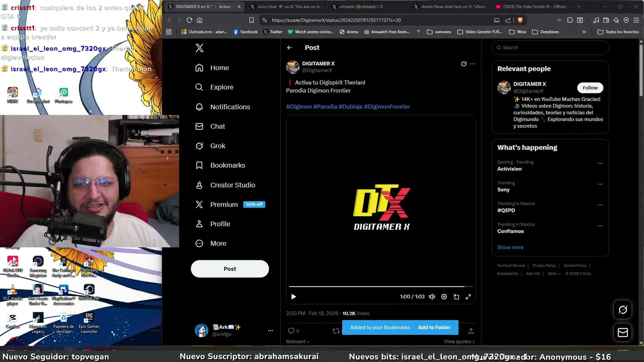Open options for the #QEPD trend
Screen dimensions: 644x362
(x=600, y=205)
